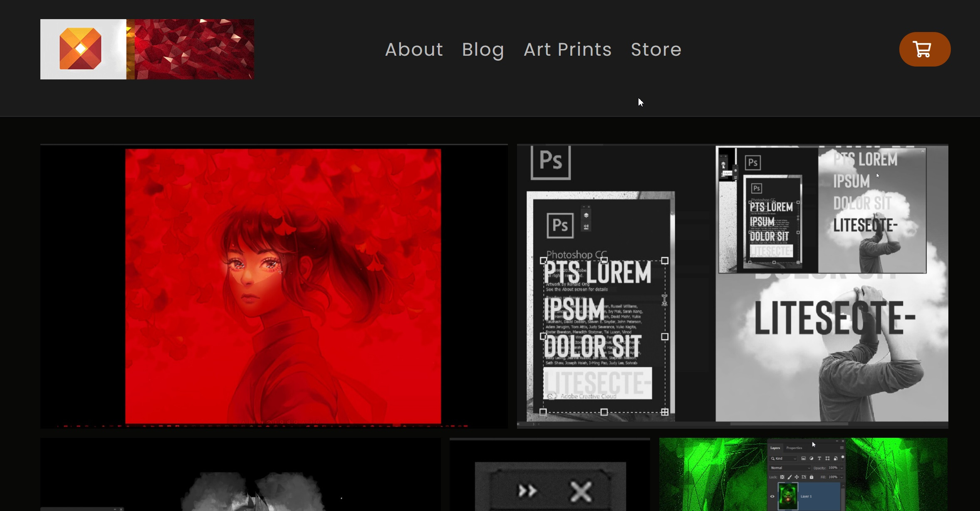Open the Photoshop Lorem Ipsum typography artwork
The height and width of the screenshot is (511, 980).
[733, 286]
